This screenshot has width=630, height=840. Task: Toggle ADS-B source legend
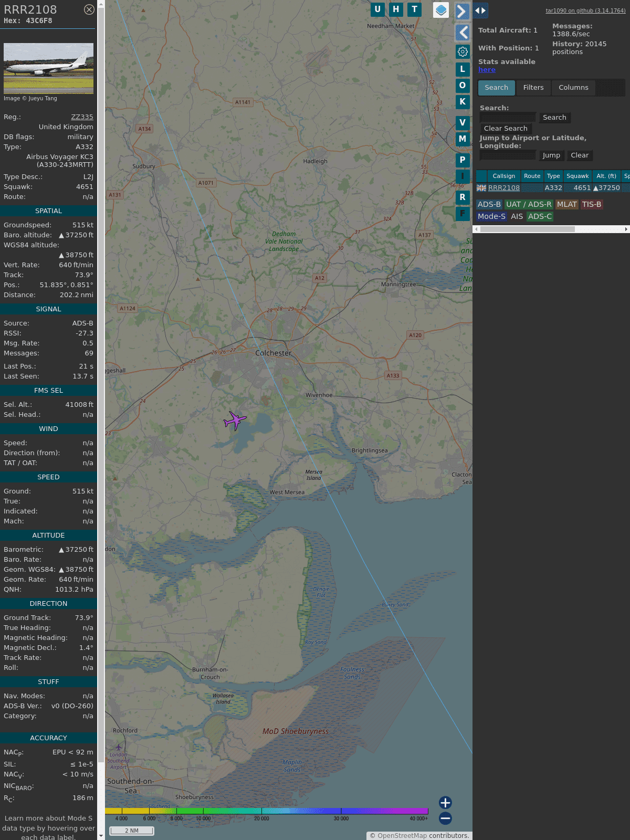pyautogui.click(x=489, y=205)
